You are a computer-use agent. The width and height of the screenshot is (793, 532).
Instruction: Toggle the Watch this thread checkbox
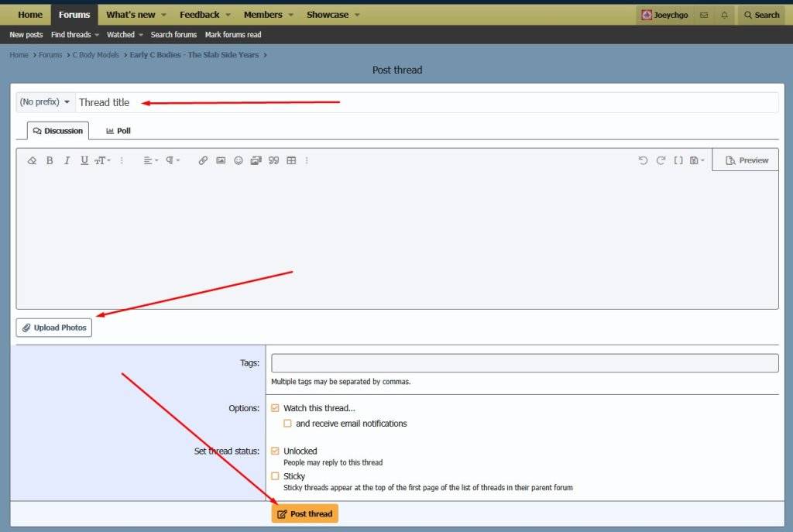(x=275, y=408)
